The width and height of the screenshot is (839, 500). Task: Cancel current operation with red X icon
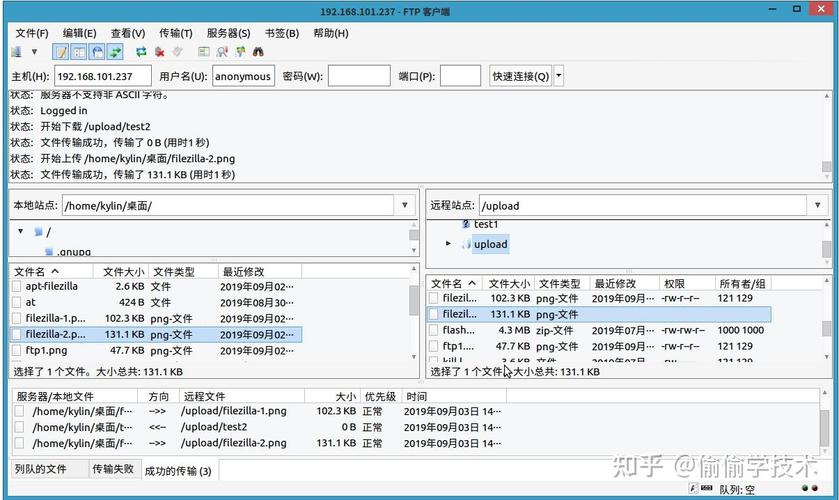pyautogui.click(x=159, y=52)
